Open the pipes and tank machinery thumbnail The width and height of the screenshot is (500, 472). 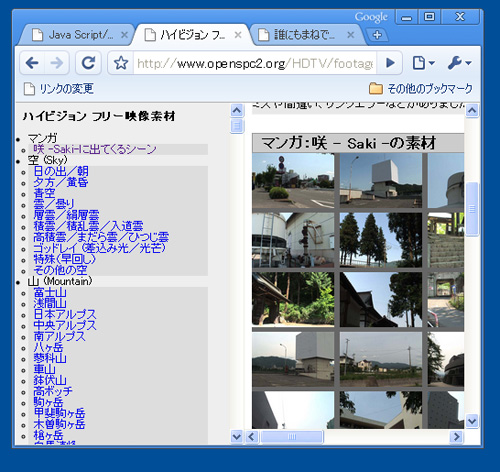[x=293, y=240]
